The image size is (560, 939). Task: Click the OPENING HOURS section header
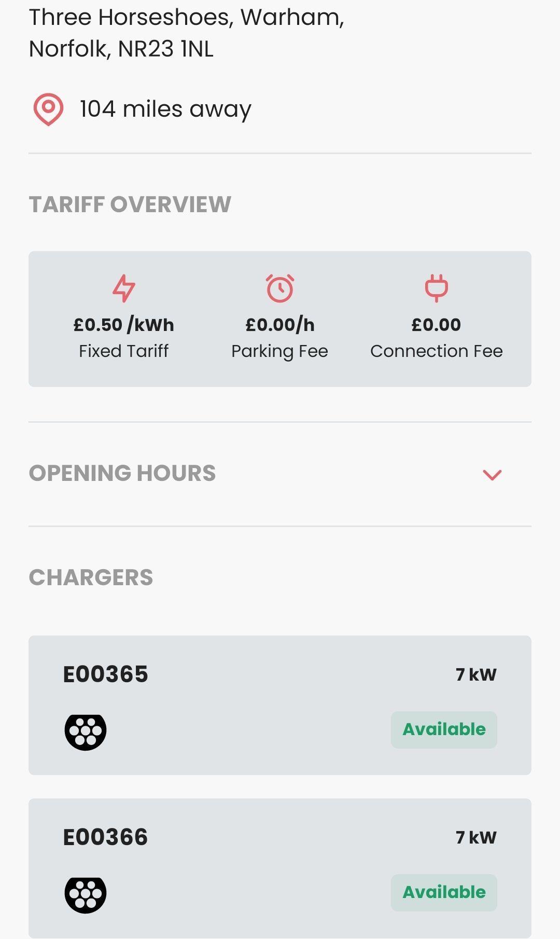tap(122, 473)
